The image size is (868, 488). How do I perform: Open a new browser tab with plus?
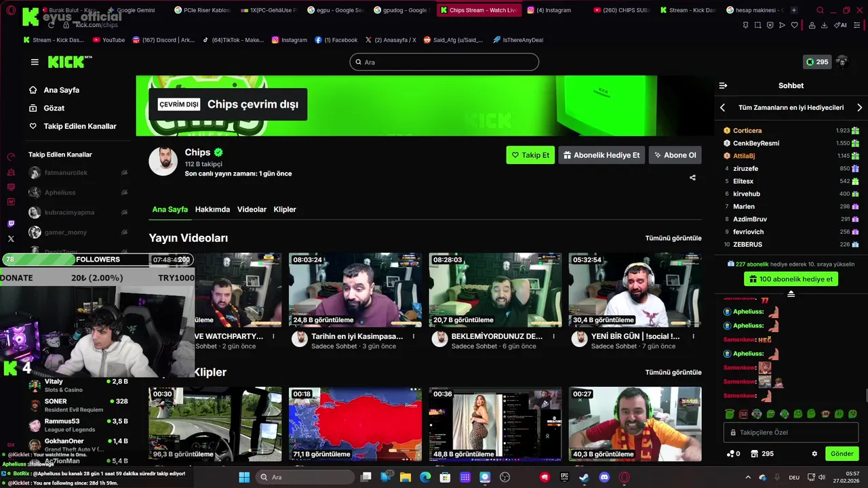pos(793,10)
